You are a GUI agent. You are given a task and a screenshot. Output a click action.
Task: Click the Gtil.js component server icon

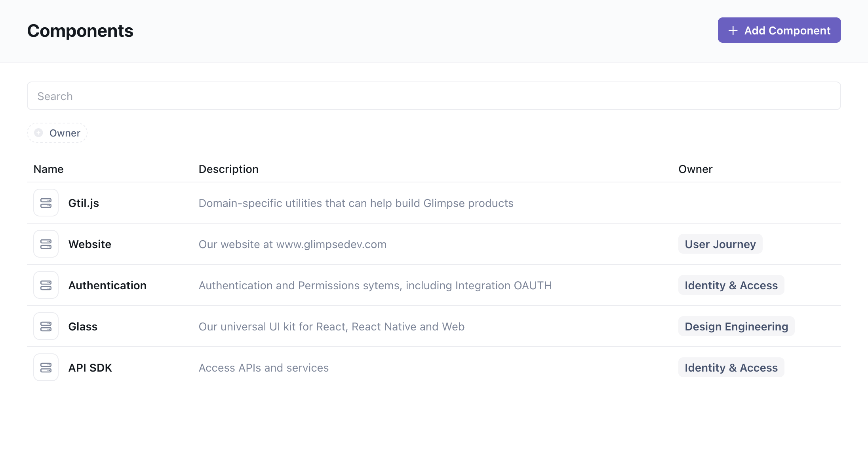pyautogui.click(x=46, y=203)
